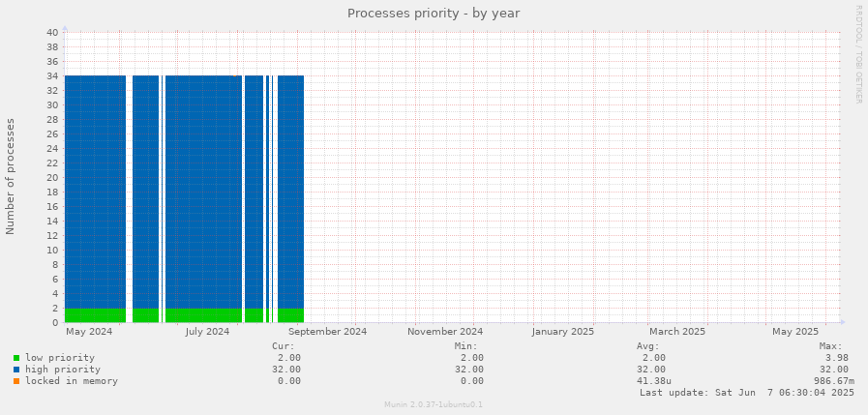Click the y-axis tick label 16
Viewport: 868px width, 415px height.
click(x=52, y=206)
